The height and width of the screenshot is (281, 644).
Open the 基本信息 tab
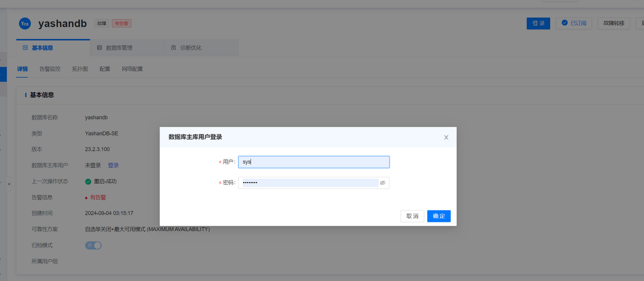[x=53, y=48]
